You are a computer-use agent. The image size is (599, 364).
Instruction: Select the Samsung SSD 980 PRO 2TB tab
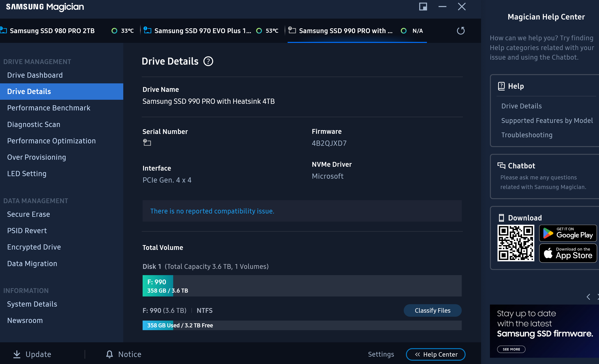pyautogui.click(x=52, y=31)
